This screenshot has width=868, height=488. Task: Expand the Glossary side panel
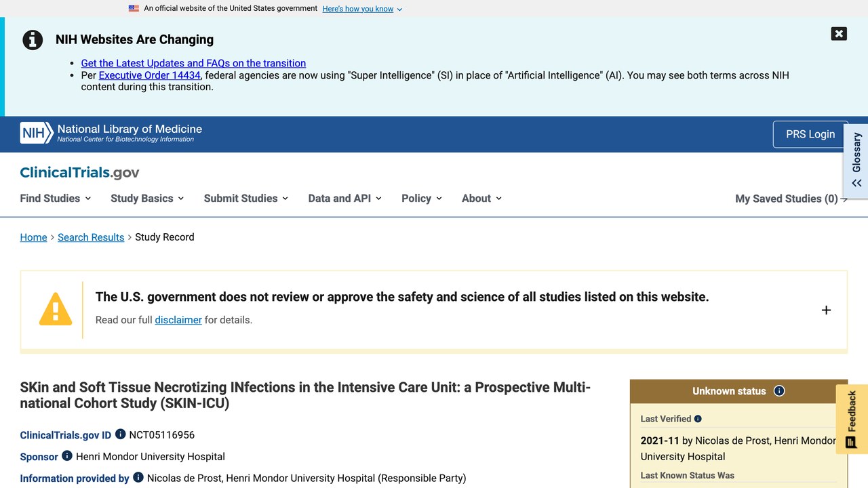tap(856, 160)
